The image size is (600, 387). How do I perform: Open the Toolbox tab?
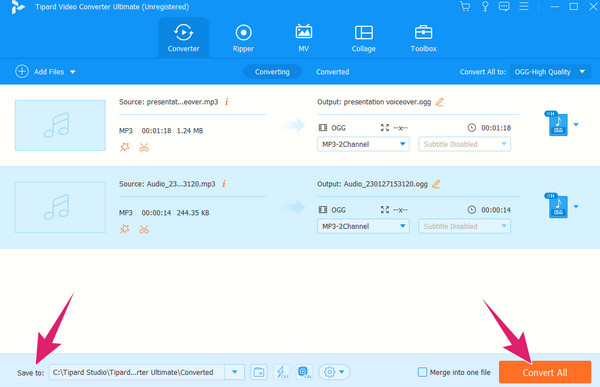[423, 38]
